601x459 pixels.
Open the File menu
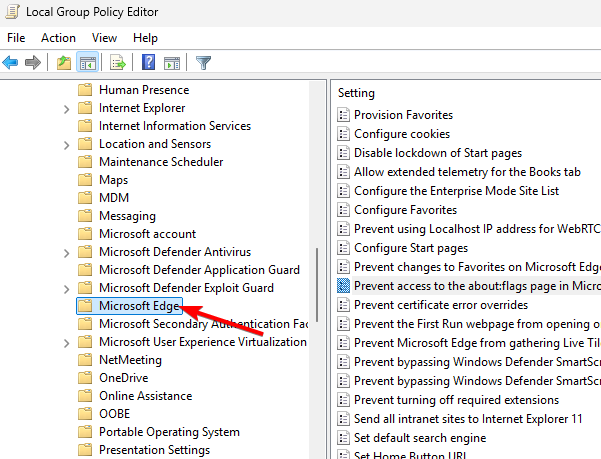[x=16, y=38]
